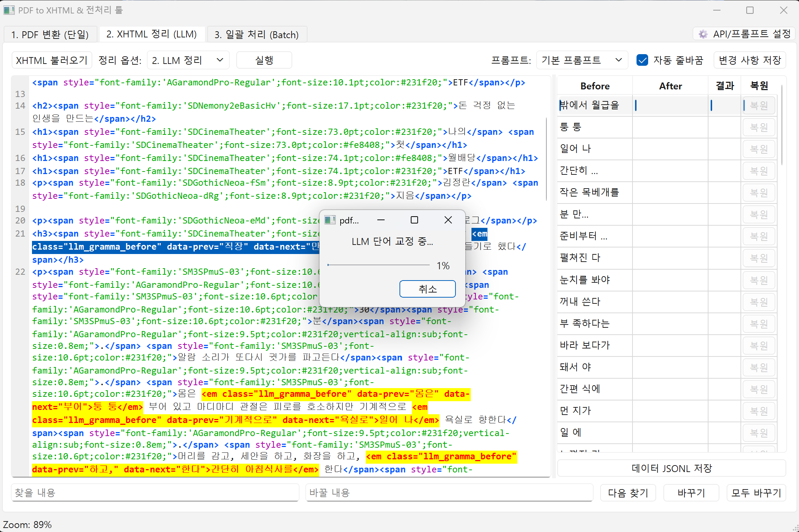The height and width of the screenshot is (532, 799).
Task: Select the 바라 보다가 table row
Action: tap(667, 345)
